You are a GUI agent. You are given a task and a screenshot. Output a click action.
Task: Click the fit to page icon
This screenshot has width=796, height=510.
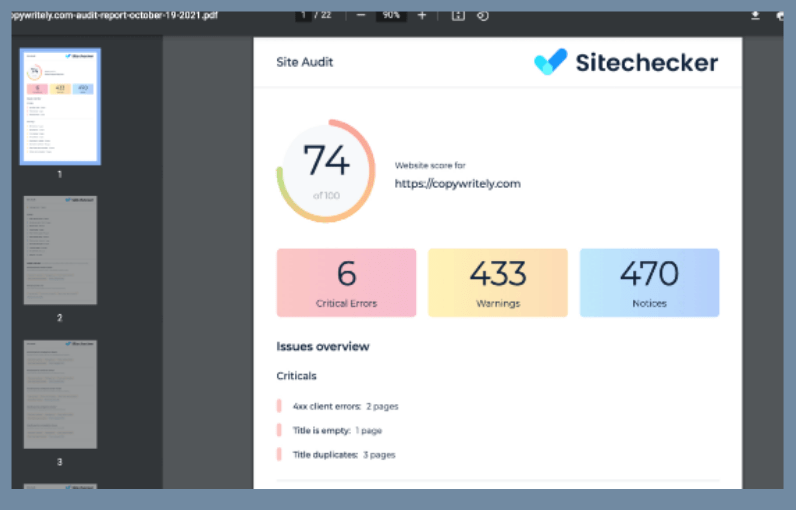pyautogui.click(x=458, y=15)
